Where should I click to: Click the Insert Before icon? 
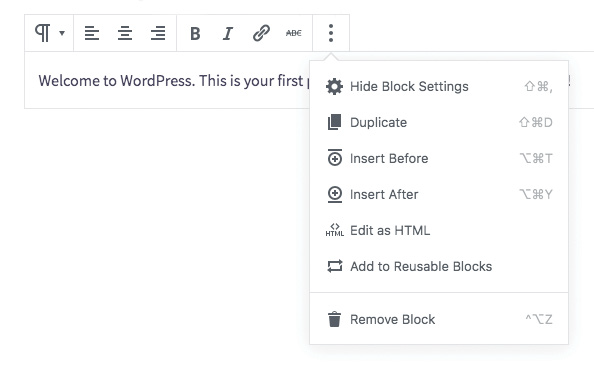coord(335,158)
